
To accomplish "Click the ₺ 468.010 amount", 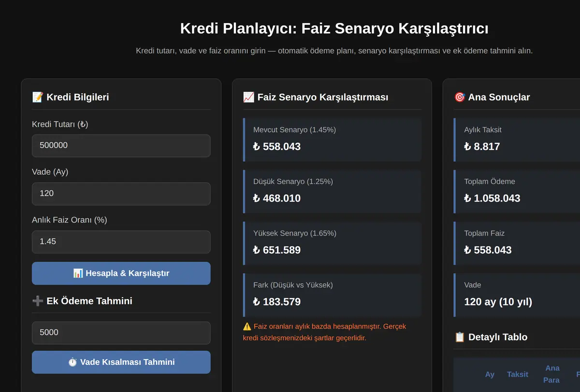I will pos(277,198).
